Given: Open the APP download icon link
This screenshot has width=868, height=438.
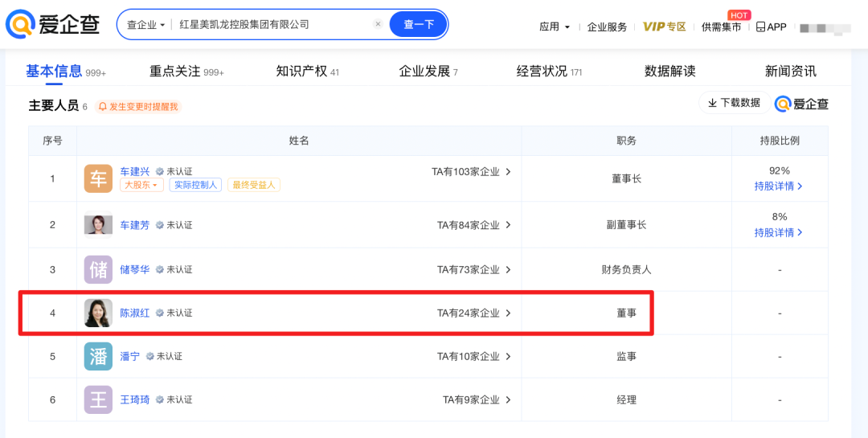Looking at the screenshot, I should click(771, 27).
